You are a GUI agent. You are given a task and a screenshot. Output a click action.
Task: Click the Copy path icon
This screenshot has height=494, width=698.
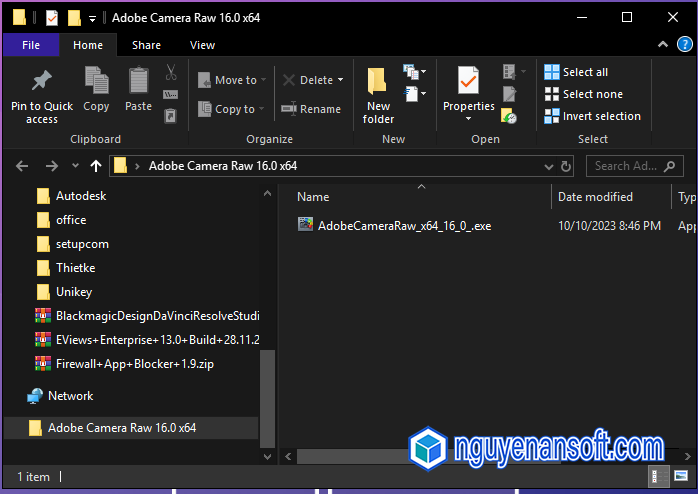click(x=171, y=94)
